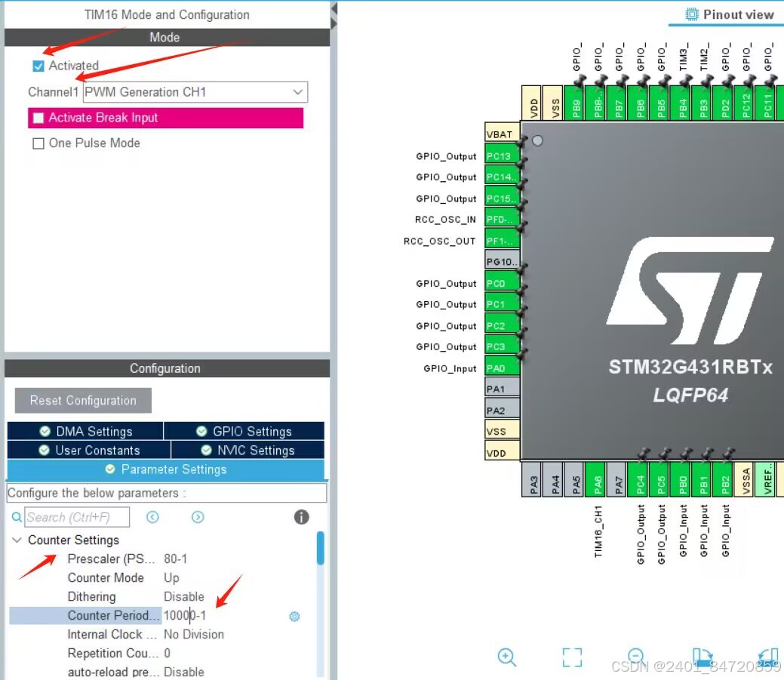
Task: Click the PG10 pin
Action: (x=502, y=261)
